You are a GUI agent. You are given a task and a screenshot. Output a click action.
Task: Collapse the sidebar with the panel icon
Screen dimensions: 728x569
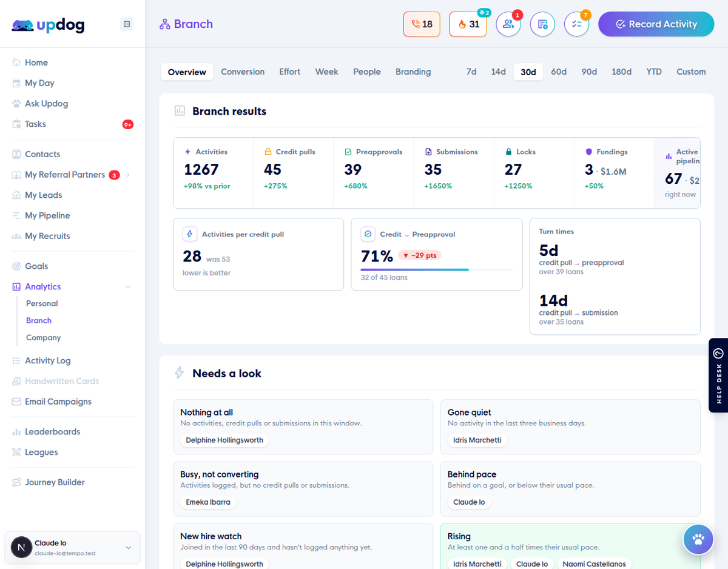point(127,24)
